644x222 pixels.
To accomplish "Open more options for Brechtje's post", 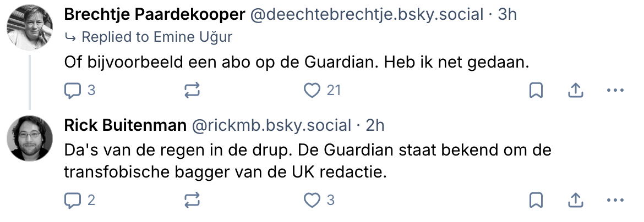I will [614, 90].
